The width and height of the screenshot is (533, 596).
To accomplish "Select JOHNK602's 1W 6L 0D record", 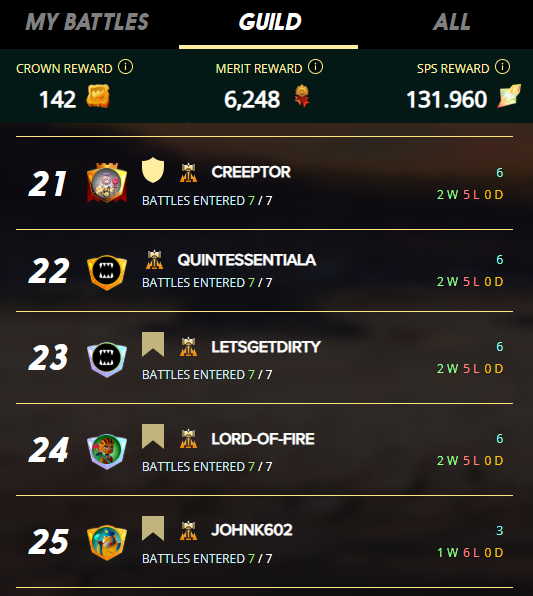I will (x=470, y=553).
